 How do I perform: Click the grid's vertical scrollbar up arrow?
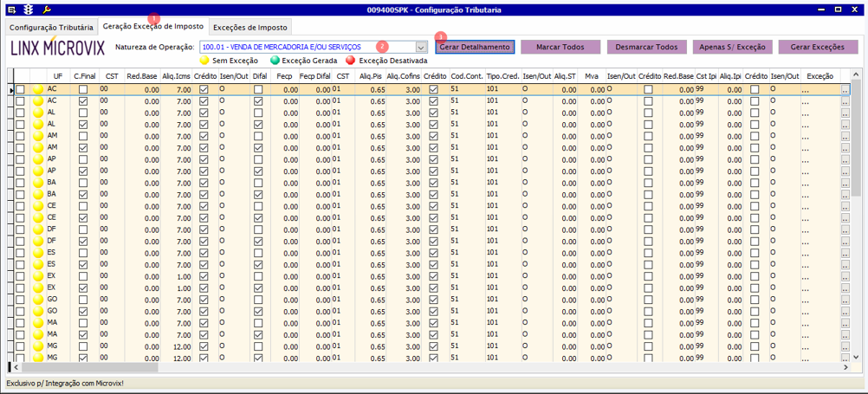pyautogui.click(x=856, y=74)
